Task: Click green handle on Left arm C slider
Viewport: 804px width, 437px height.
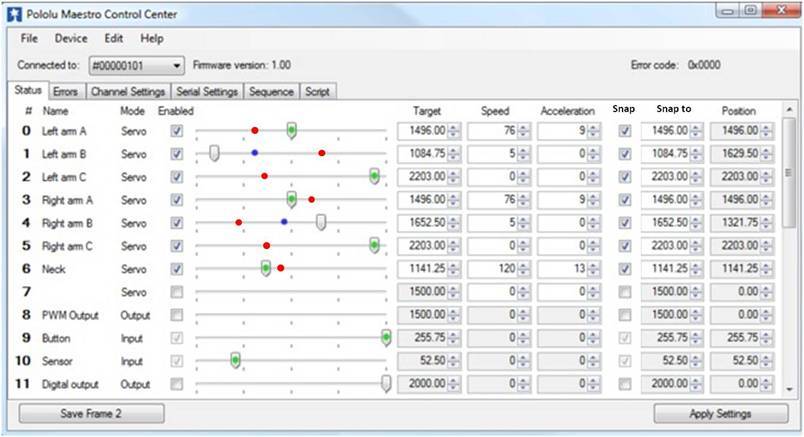Action: [x=374, y=176]
